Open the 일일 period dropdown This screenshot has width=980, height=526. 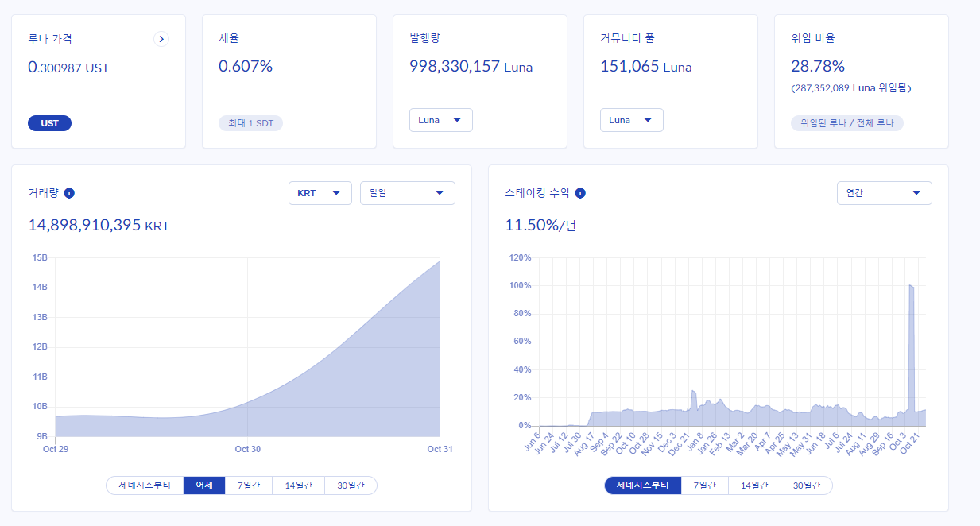(x=408, y=193)
